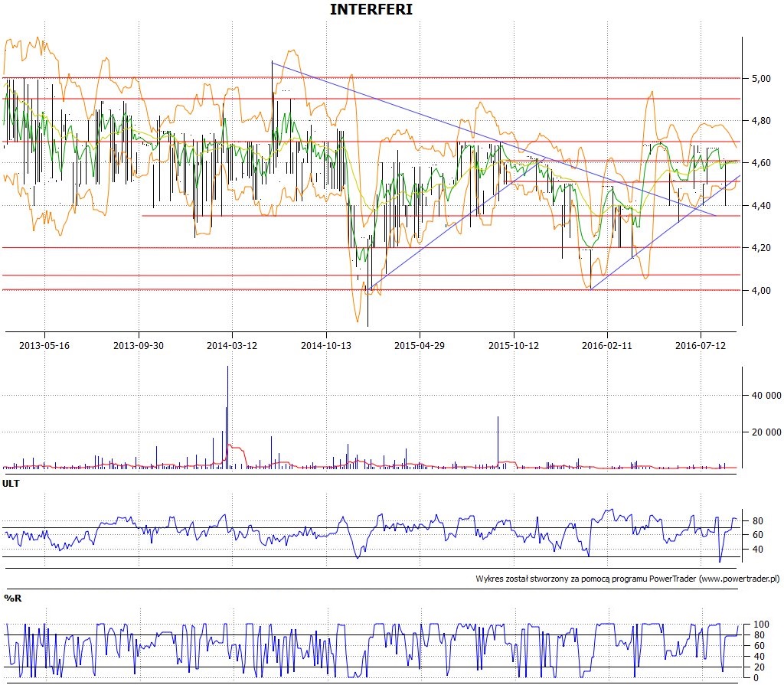
Task: Click the 4,00 price axis label
Action: point(761,291)
